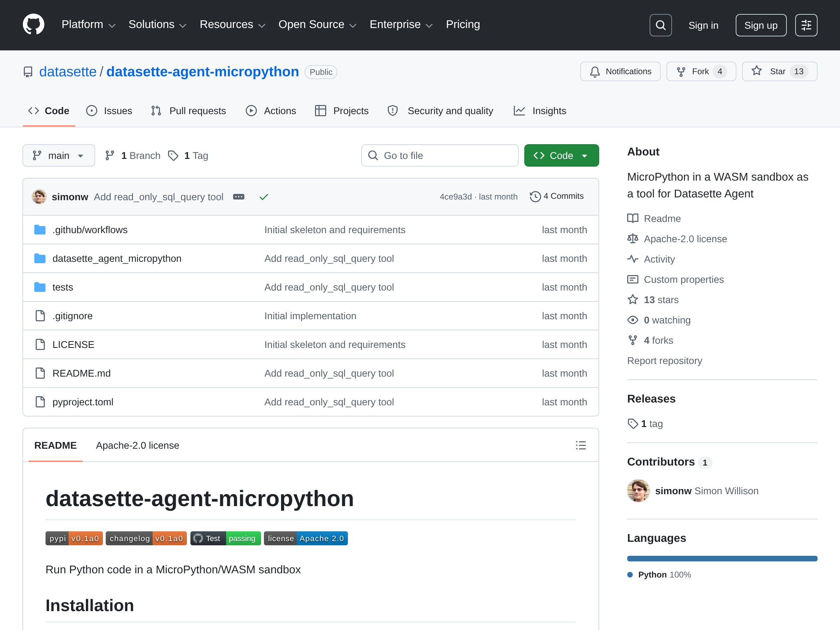Click Sign in
This screenshot has height=630, width=840.
[x=703, y=26]
